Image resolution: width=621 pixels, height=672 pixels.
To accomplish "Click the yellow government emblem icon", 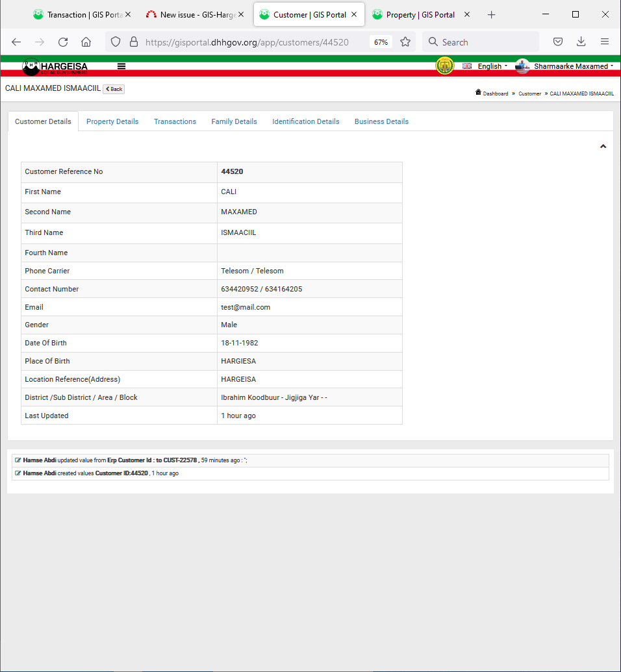I will pos(445,66).
